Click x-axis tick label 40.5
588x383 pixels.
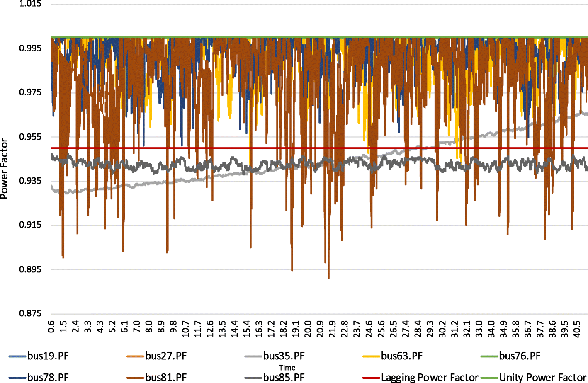577,329
